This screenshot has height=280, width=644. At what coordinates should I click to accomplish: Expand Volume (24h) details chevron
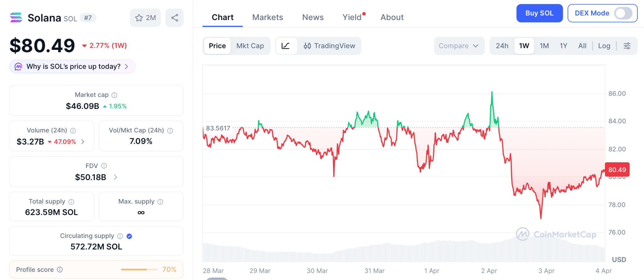pyautogui.click(x=83, y=142)
